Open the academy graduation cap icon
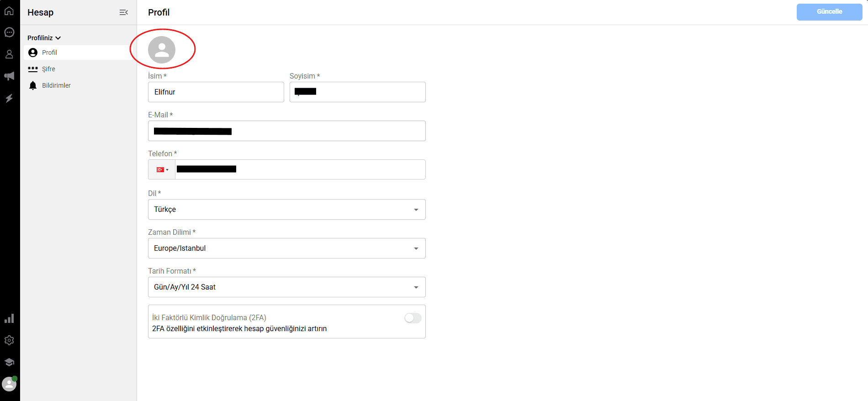 (x=9, y=362)
